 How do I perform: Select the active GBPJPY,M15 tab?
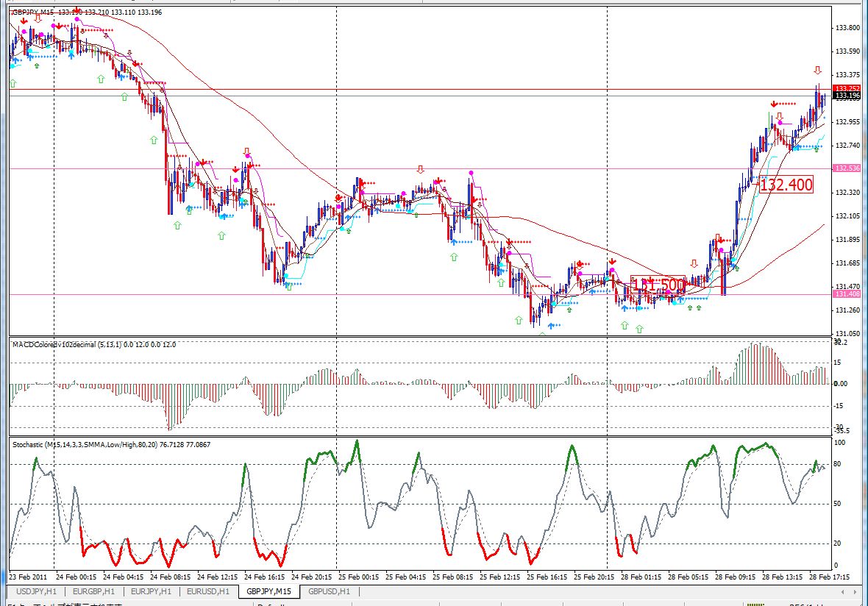[268, 591]
